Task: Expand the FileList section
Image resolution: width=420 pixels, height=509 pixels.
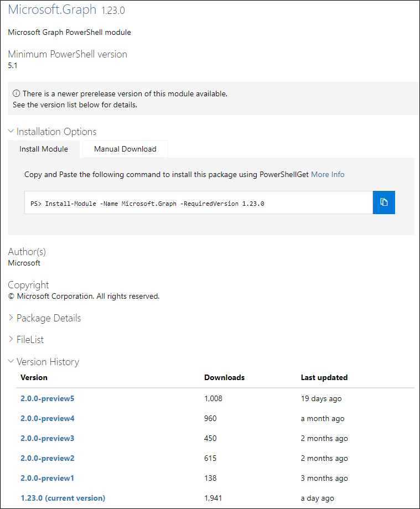Action: (25, 340)
